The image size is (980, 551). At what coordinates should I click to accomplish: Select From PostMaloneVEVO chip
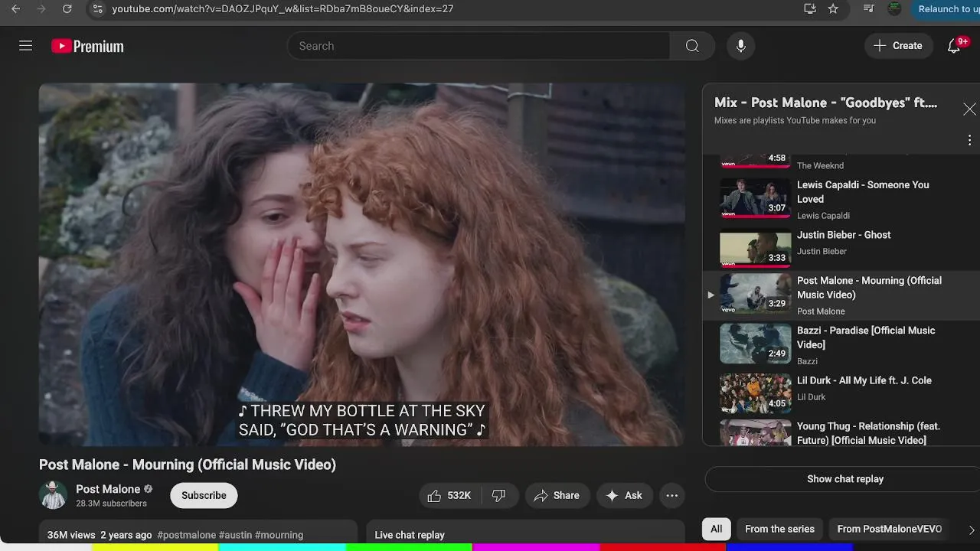(889, 529)
